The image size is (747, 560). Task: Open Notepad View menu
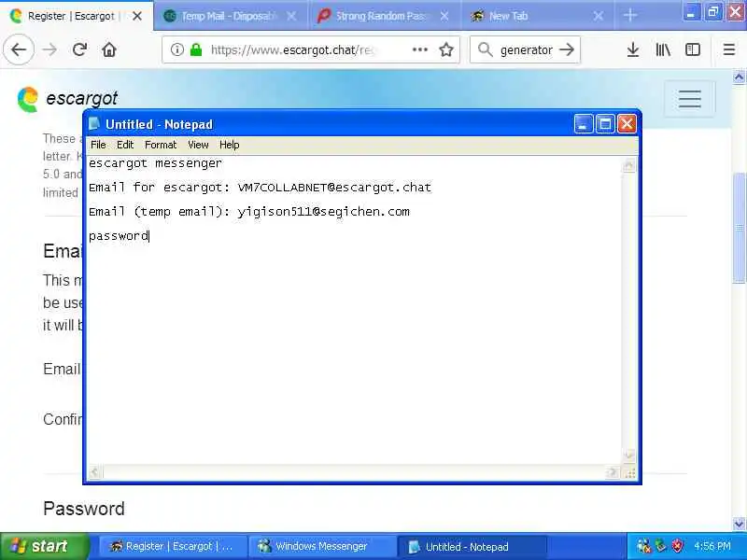click(198, 145)
